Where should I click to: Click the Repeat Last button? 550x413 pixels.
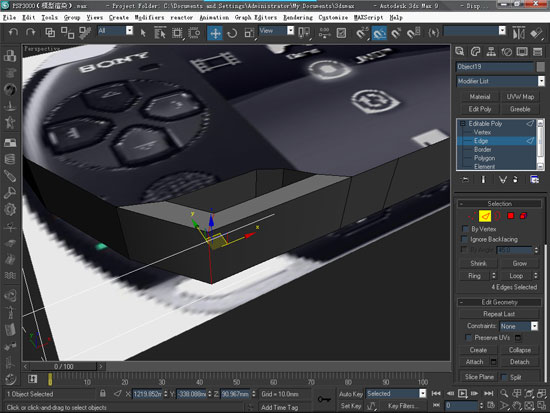[x=499, y=314]
